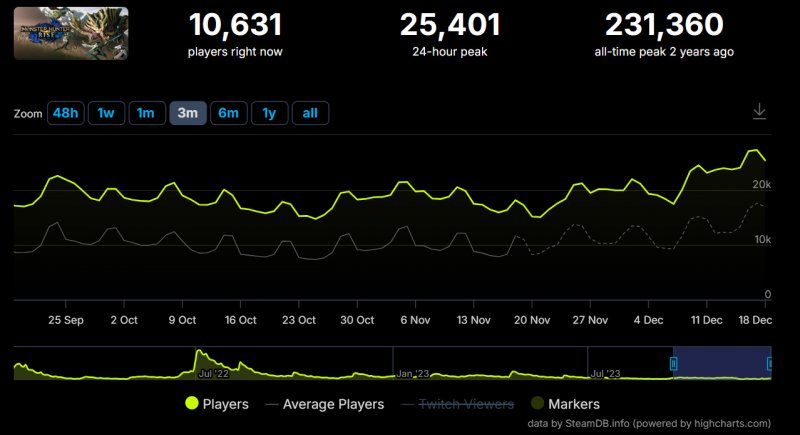This screenshot has height=435, width=800.
Task: Select the 48h zoom range
Action: coord(65,113)
